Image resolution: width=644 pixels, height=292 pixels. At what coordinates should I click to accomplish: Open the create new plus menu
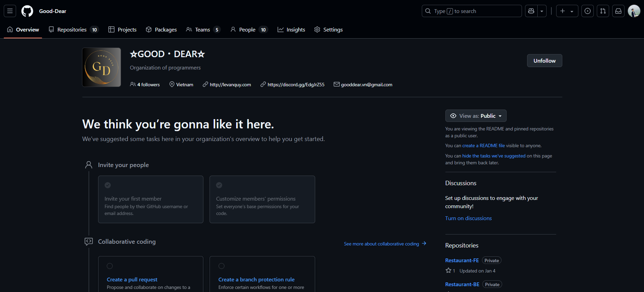point(567,11)
